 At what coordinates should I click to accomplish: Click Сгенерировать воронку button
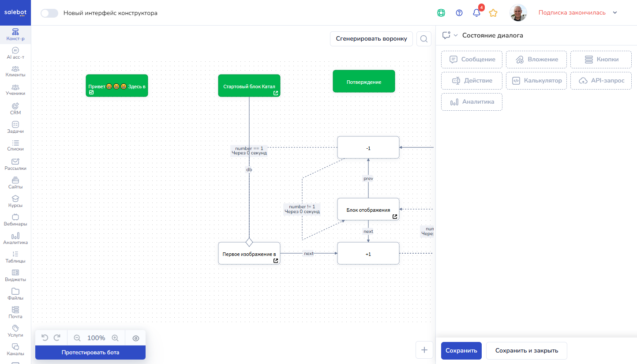(371, 39)
